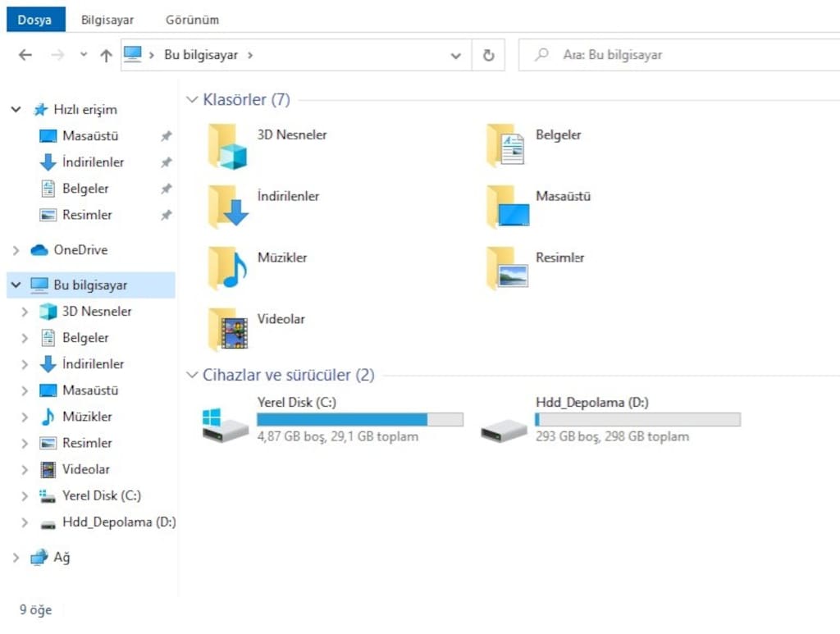Select OneDrive in the navigation pane
Screen dimensions: 840x634
point(80,250)
